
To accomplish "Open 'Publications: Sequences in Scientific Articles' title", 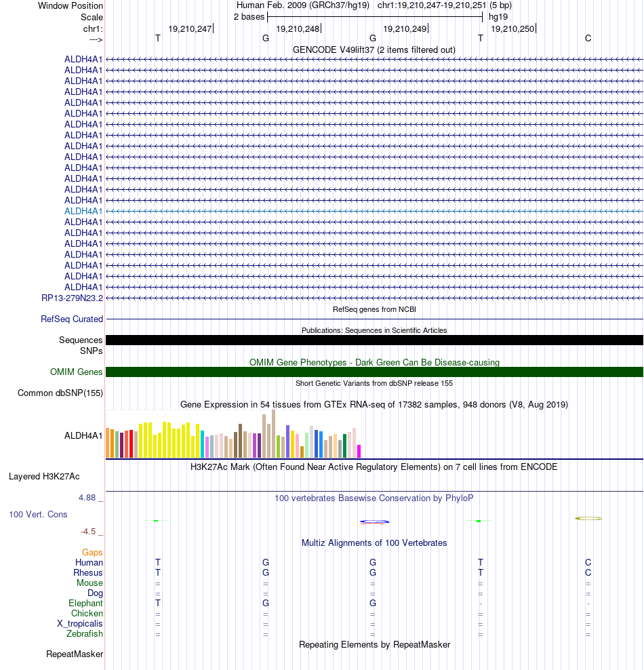I will pyautogui.click(x=374, y=330).
